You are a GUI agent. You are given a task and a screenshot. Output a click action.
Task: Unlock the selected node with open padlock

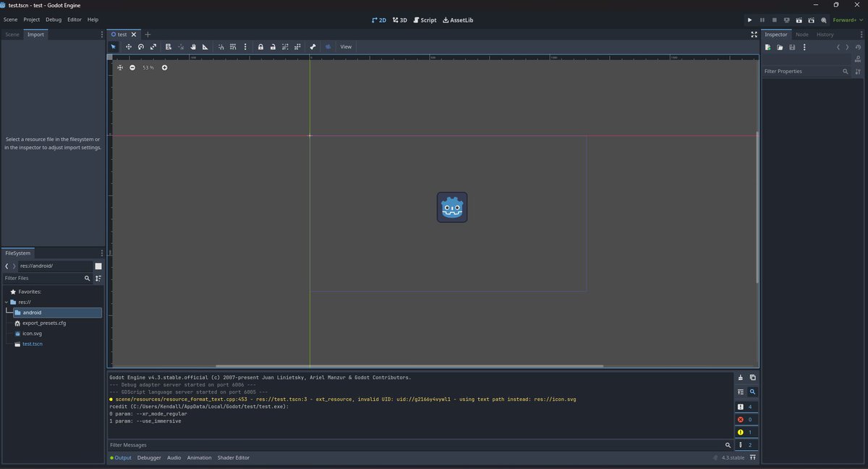coord(273,46)
